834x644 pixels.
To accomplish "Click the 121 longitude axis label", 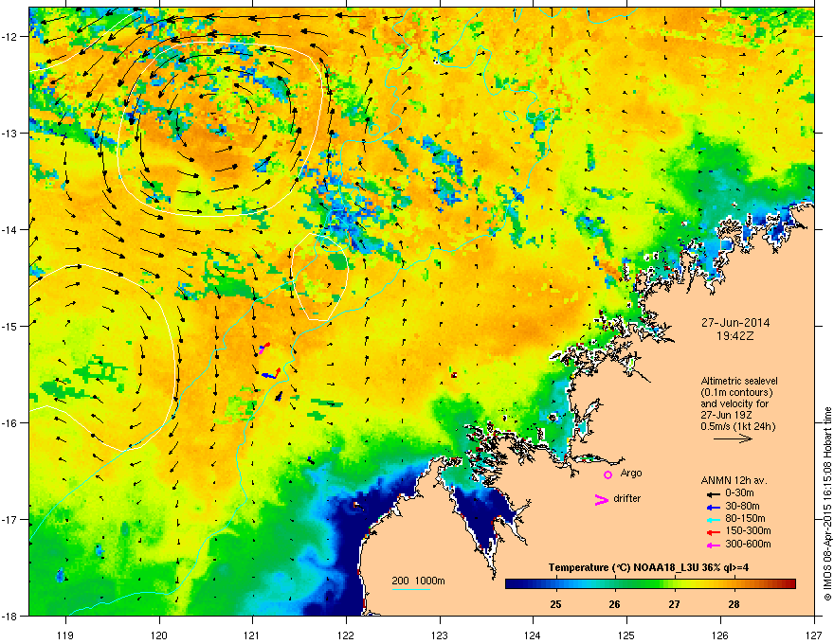I will pos(252,635).
